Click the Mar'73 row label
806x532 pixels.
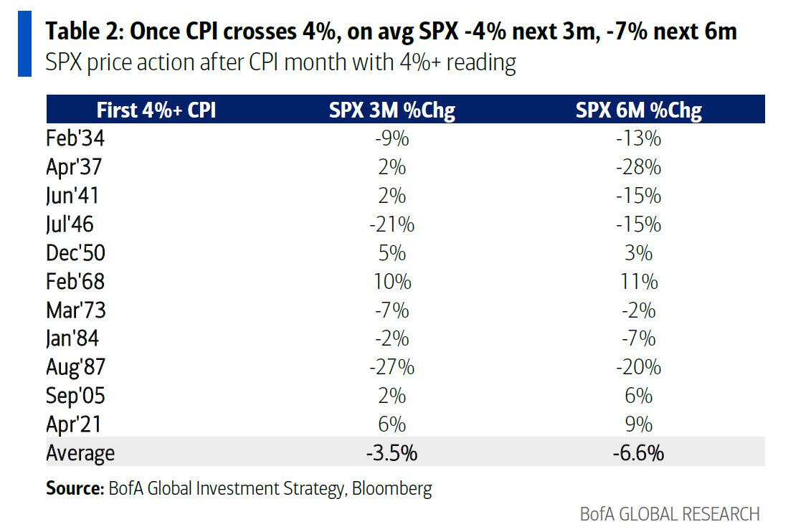click(75, 310)
